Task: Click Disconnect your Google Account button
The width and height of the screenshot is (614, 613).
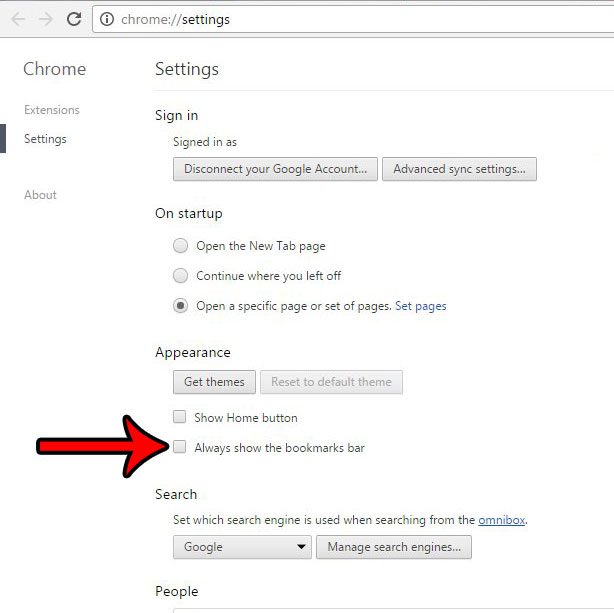Action: pos(275,169)
